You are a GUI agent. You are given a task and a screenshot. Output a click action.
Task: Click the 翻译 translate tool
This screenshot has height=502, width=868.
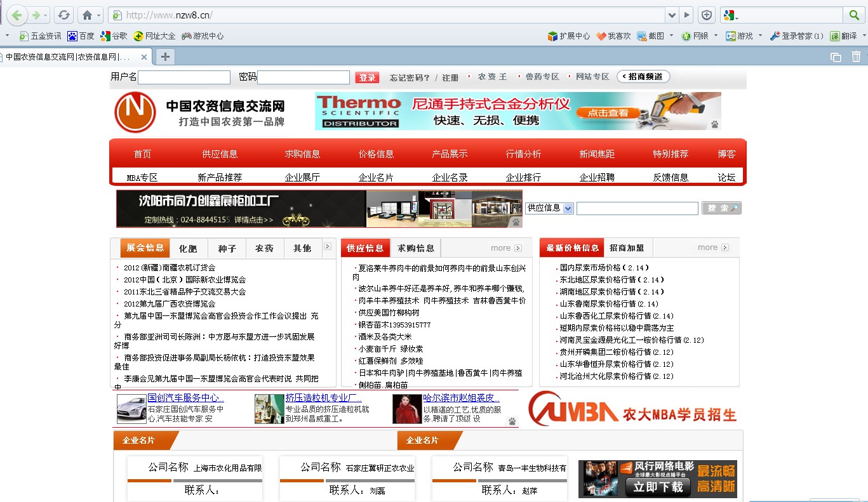(843, 36)
